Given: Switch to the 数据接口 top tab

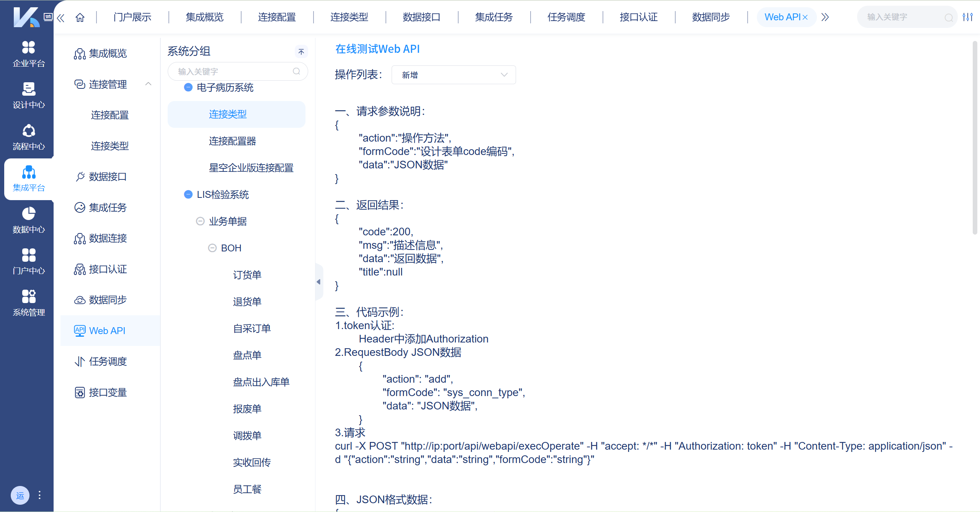Looking at the screenshot, I should [421, 17].
